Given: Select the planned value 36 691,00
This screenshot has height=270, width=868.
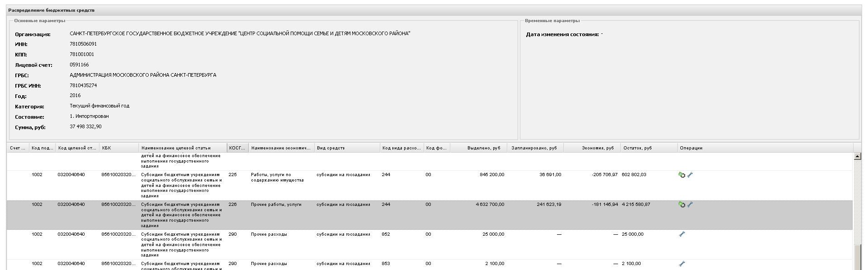Looking at the screenshot, I should [550, 175].
